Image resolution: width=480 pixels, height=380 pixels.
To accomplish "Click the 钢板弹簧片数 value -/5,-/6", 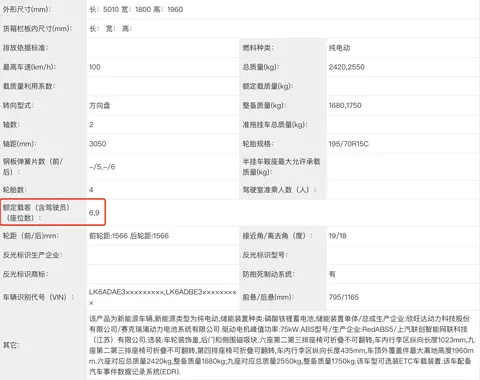I will pyautogui.click(x=102, y=167).
